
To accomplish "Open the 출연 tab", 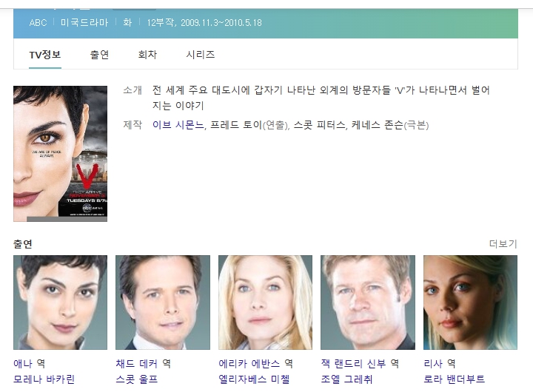I will point(99,55).
